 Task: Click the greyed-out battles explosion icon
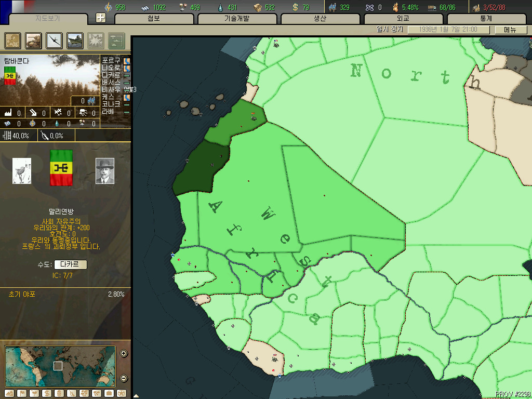click(96, 41)
